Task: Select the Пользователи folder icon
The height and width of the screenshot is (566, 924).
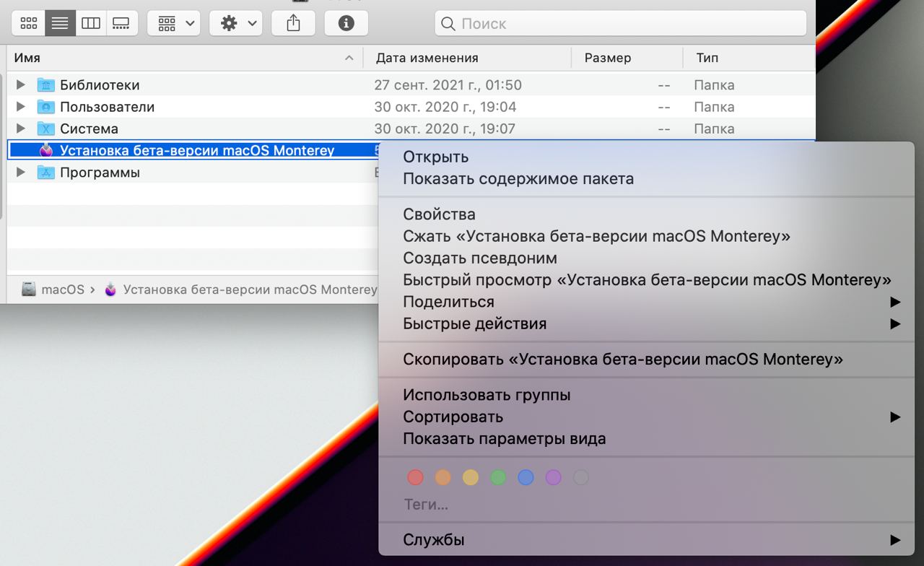Action: click(x=46, y=107)
